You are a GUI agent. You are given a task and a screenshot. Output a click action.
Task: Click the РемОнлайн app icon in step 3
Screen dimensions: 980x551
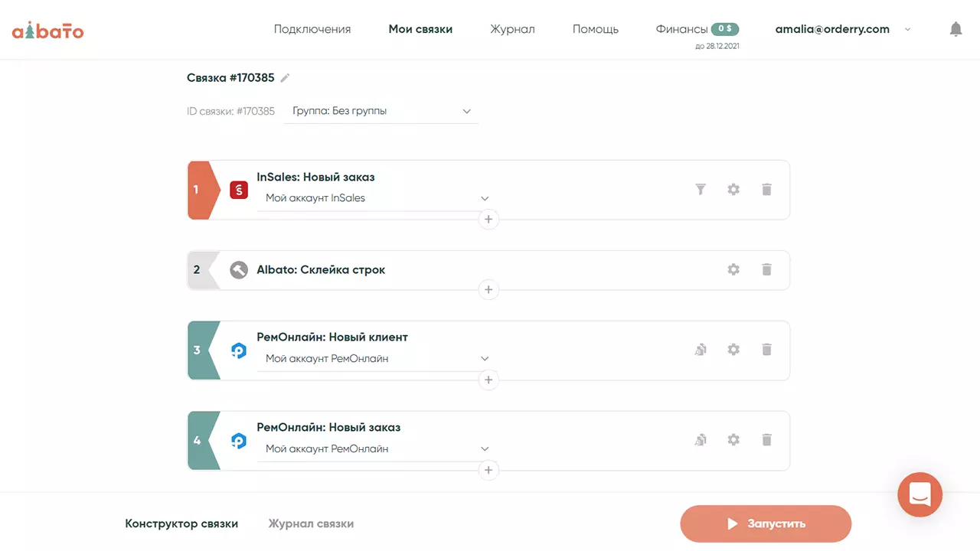pyautogui.click(x=239, y=350)
